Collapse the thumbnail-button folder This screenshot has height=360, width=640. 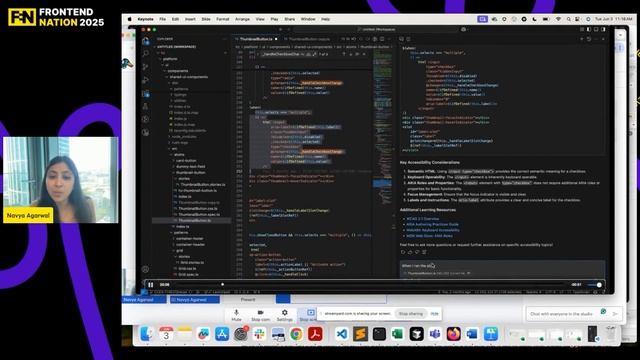[191, 173]
